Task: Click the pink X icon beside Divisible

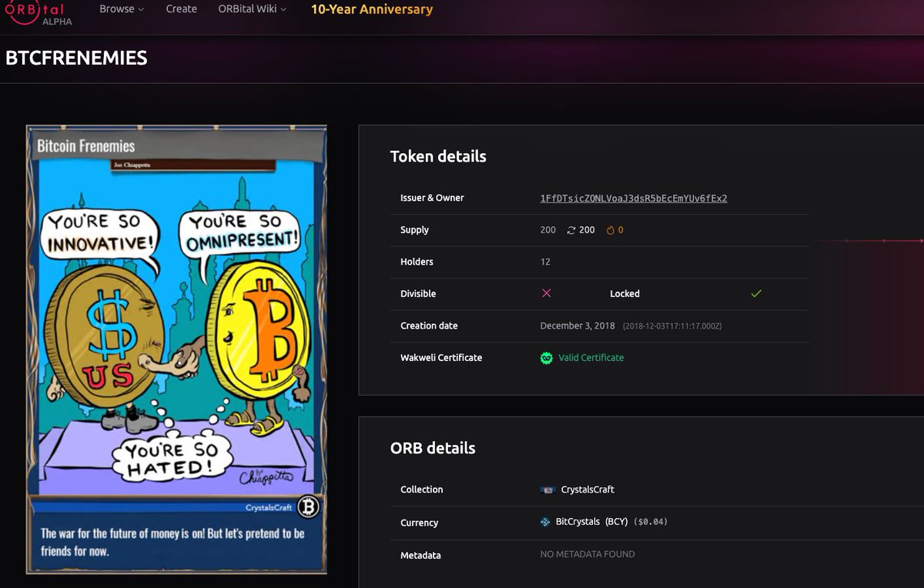Action: click(x=547, y=293)
